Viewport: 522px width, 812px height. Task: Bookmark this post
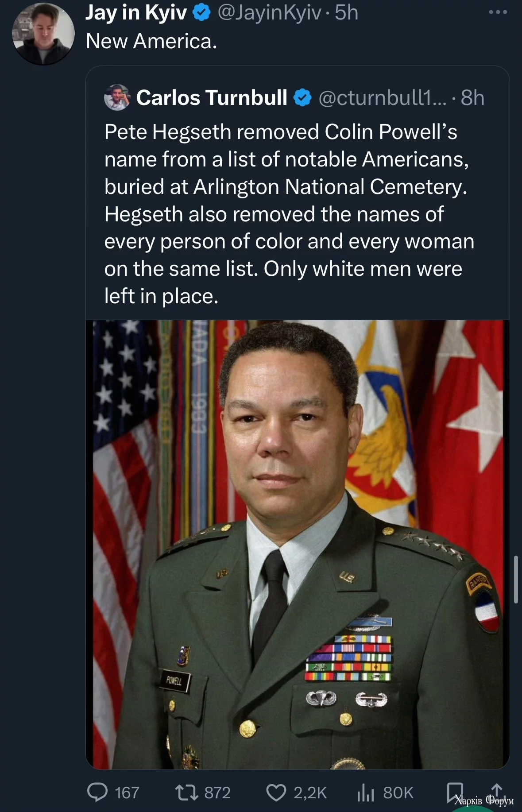pos(455,791)
